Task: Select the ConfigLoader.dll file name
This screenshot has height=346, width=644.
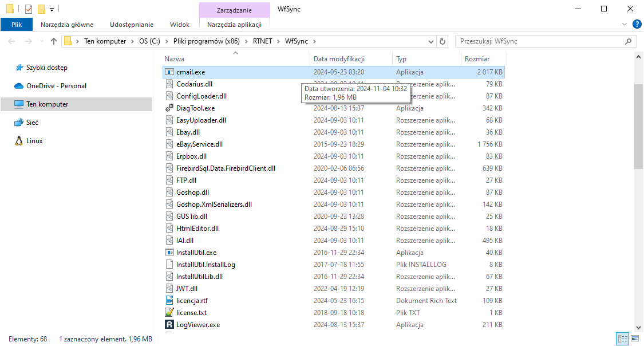Action: [202, 96]
